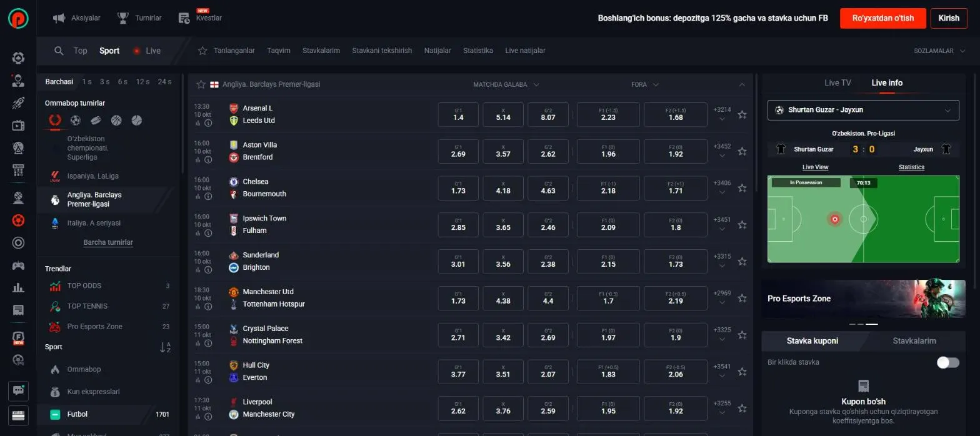Screen dimensions: 980x436
Task: Click the live pitch view graphic
Action: tap(863, 219)
